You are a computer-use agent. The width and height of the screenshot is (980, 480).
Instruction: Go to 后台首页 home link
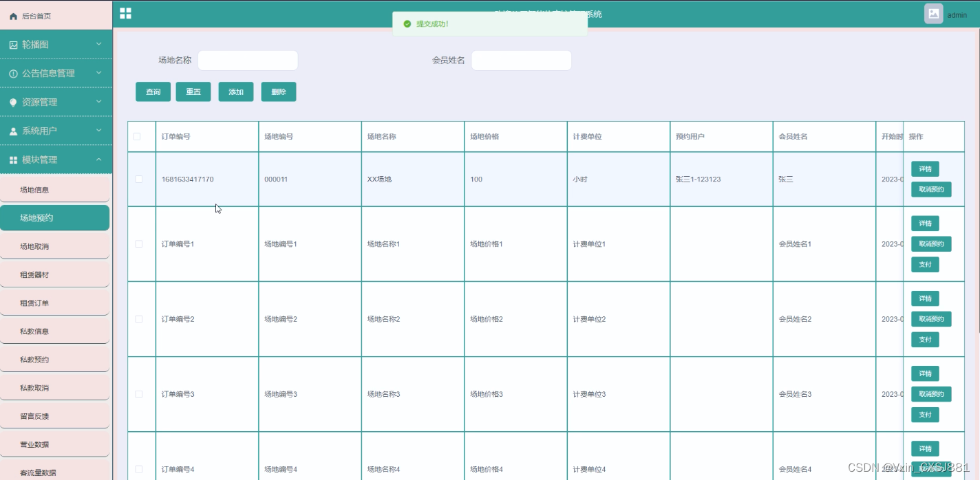click(x=56, y=15)
